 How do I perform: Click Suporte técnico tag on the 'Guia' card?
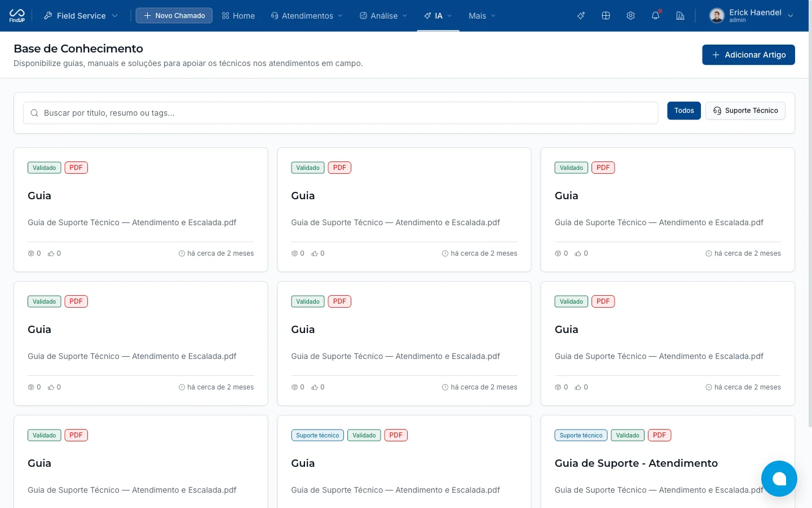(x=317, y=435)
